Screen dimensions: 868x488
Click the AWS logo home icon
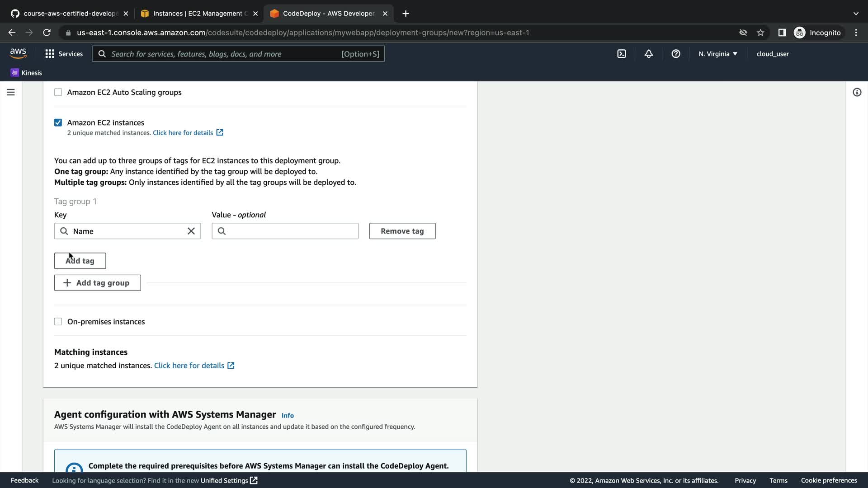18,53
